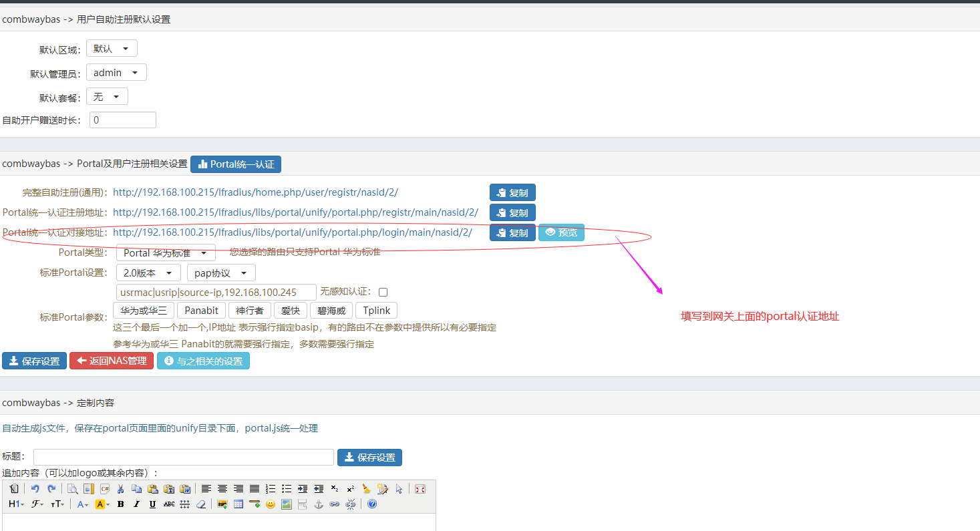This screenshot has width=980, height=531.
Task: Click the 标题 title input field
Action: 183,458
